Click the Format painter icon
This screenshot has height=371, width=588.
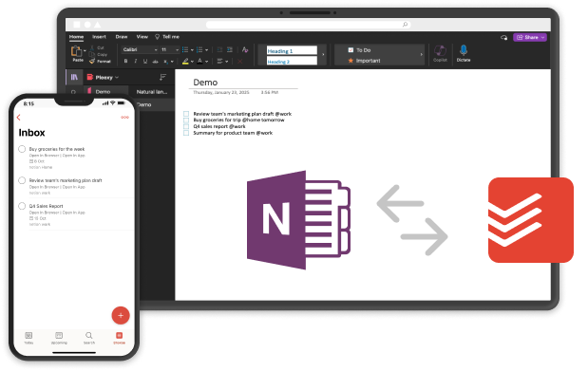tap(92, 61)
